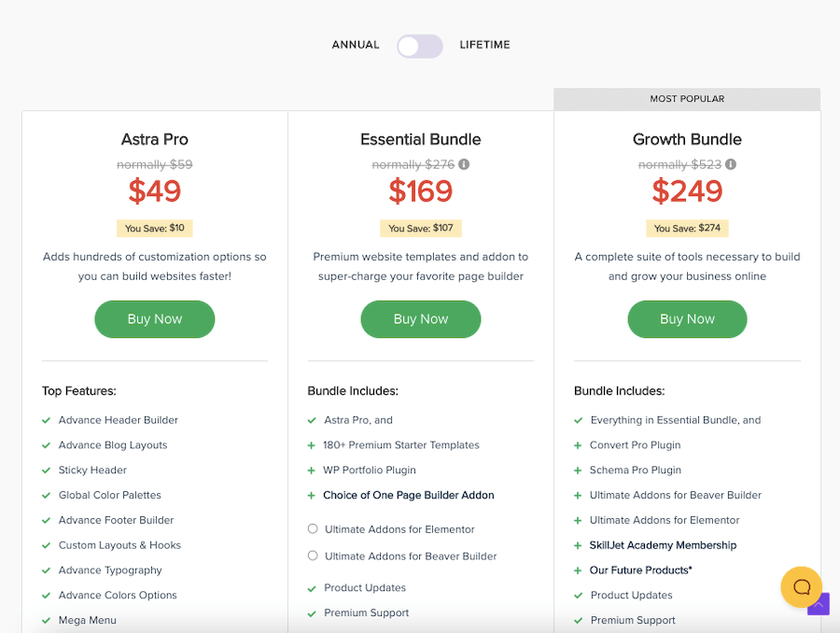
Task: Click the plus icon beside 180+ Premium Starter Templates
Action: point(312,445)
